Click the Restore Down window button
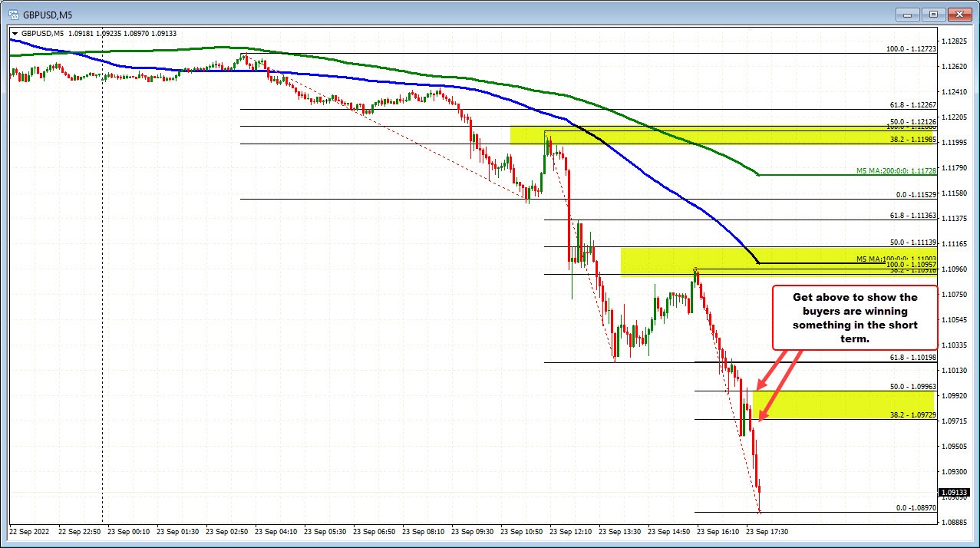Viewport: 980px width, 548px height. 934,14
